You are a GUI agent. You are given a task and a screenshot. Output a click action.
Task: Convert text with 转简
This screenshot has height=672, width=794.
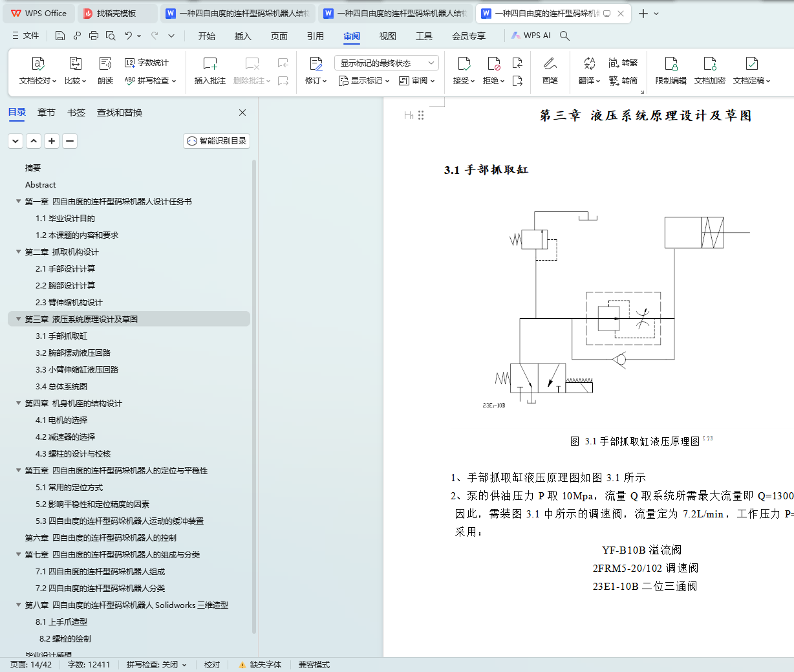pos(623,81)
